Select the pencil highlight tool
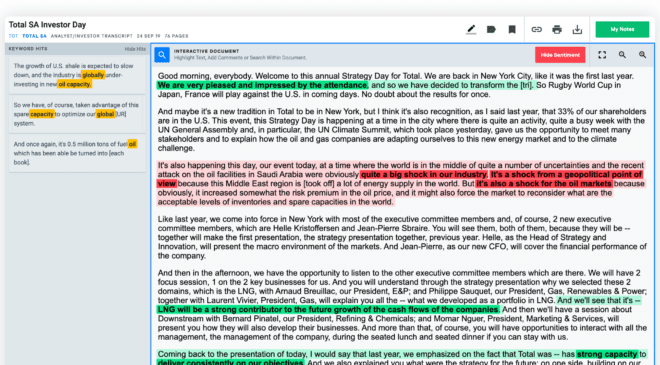Screen dimensions: 660x365 coord(471,29)
